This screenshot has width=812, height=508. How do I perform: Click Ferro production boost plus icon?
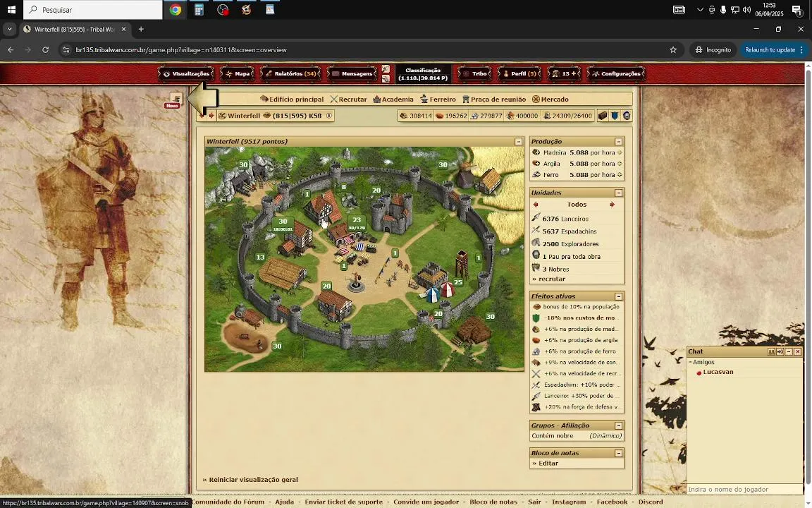pyautogui.click(x=620, y=175)
